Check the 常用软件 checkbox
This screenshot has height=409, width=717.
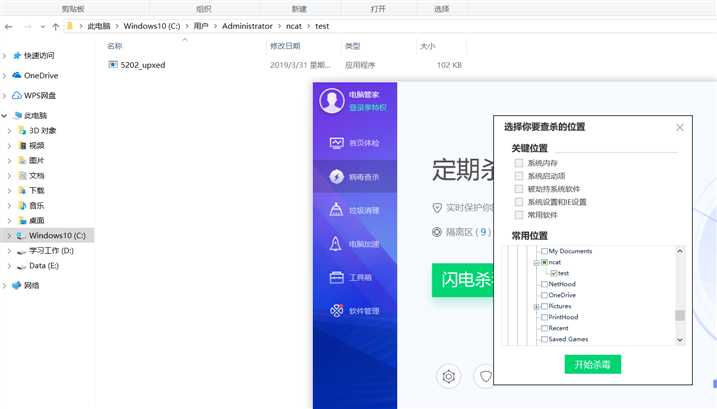[519, 215]
